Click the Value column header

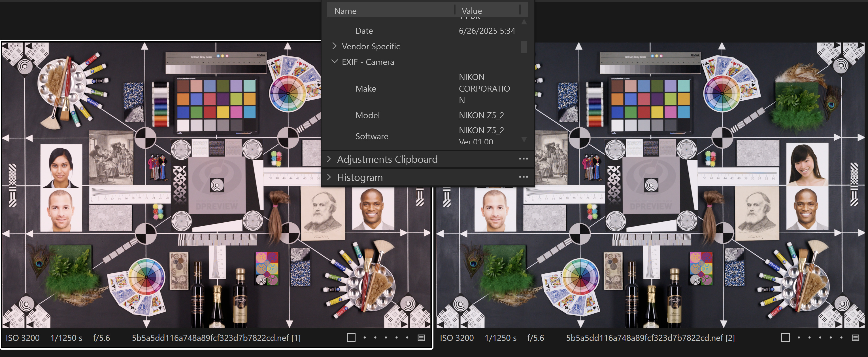click(487, 10)
